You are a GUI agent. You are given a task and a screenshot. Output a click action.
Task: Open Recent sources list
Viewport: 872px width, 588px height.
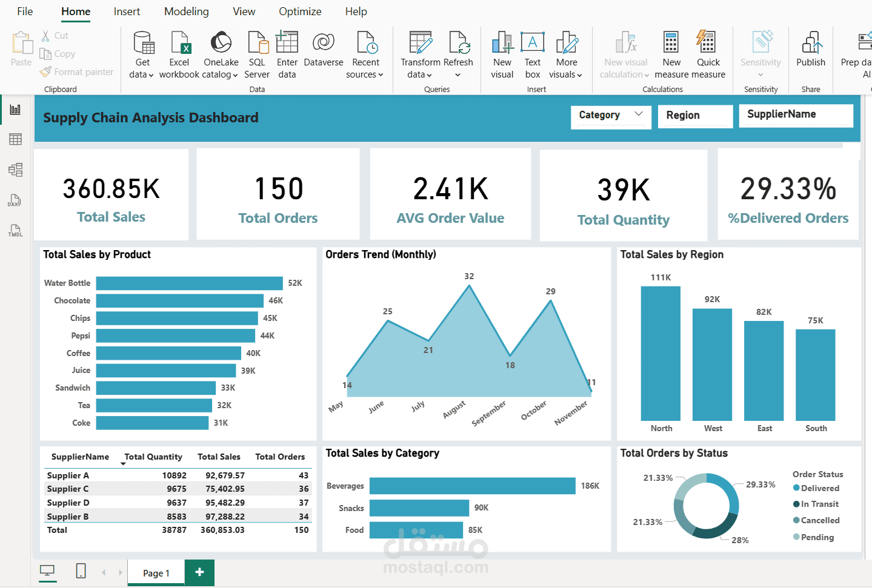coord(365,55)
